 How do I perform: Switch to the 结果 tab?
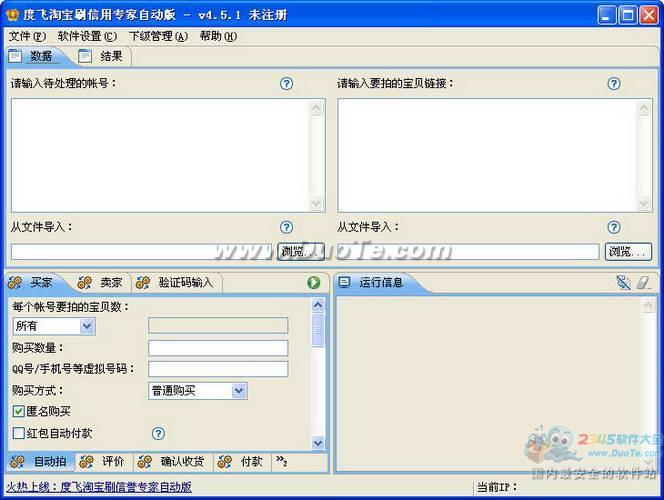tap(103, 56)
